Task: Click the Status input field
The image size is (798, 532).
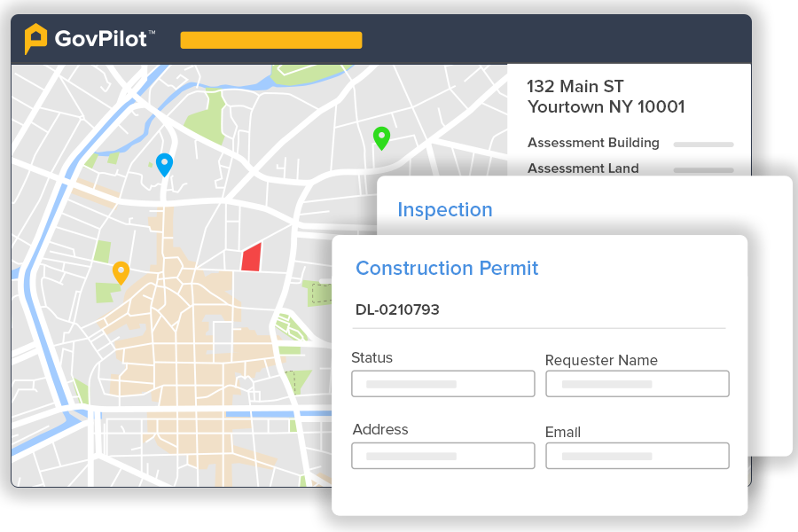Action: (442, 383)
